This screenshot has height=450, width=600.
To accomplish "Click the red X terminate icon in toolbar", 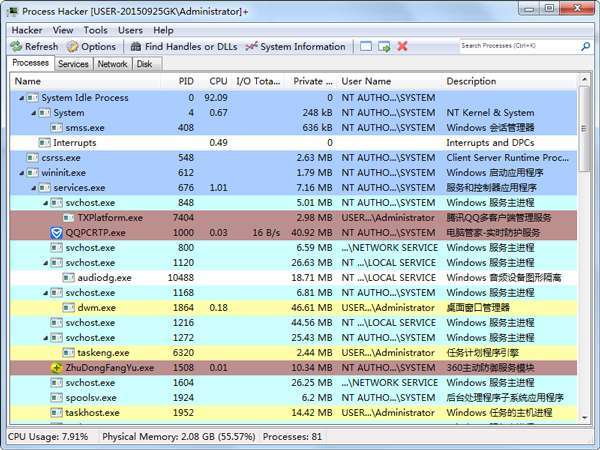I will coord(402,47).
